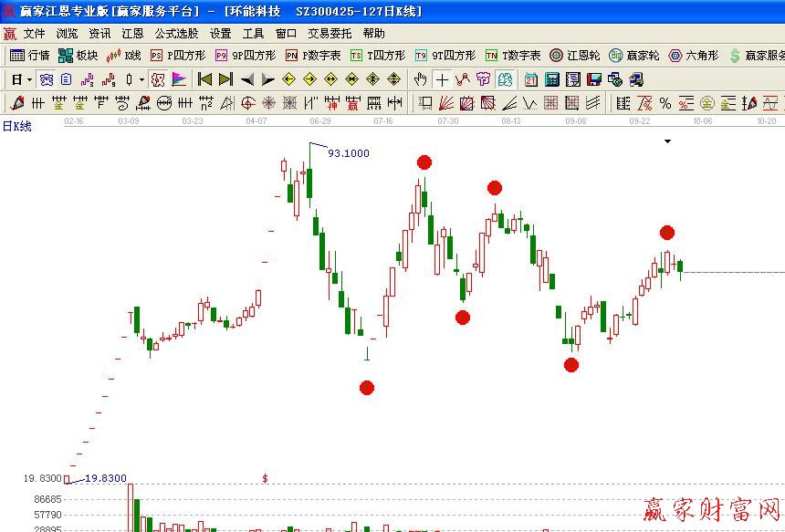Toggle the 权 price adjustment button
This screenshot has width=785, height=532.
pos(158,79)
